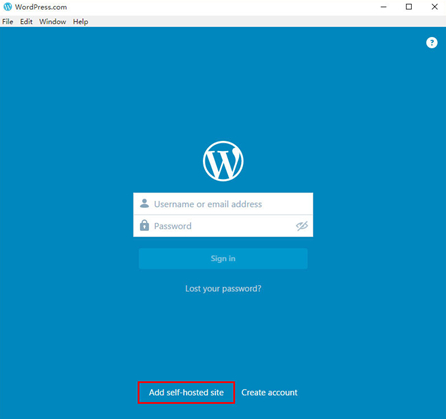
Task: Focus the Password input field
Action: click(x=223, y=226)
